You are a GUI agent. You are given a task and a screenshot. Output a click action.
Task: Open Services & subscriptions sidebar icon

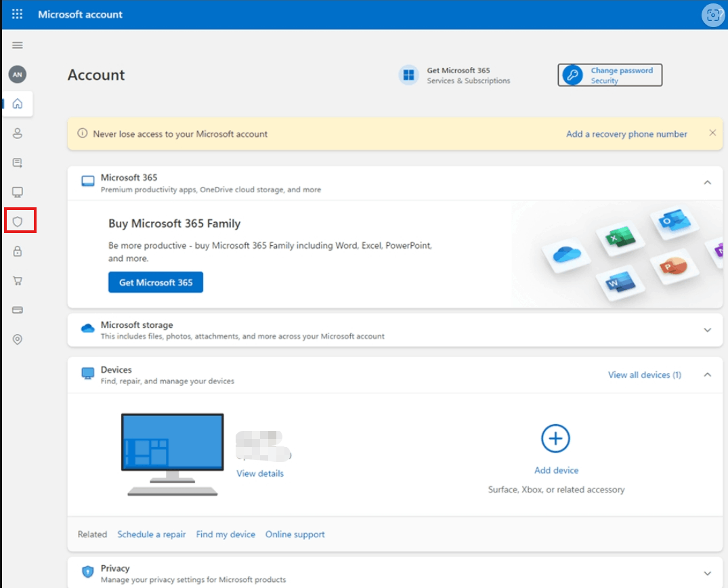17,163
